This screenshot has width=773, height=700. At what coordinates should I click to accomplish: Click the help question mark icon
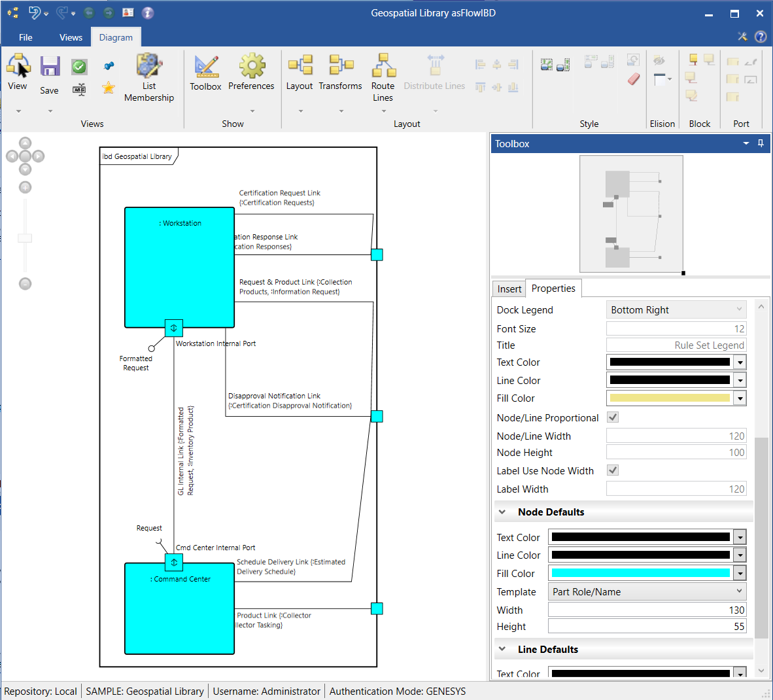[x=761, y=37]
